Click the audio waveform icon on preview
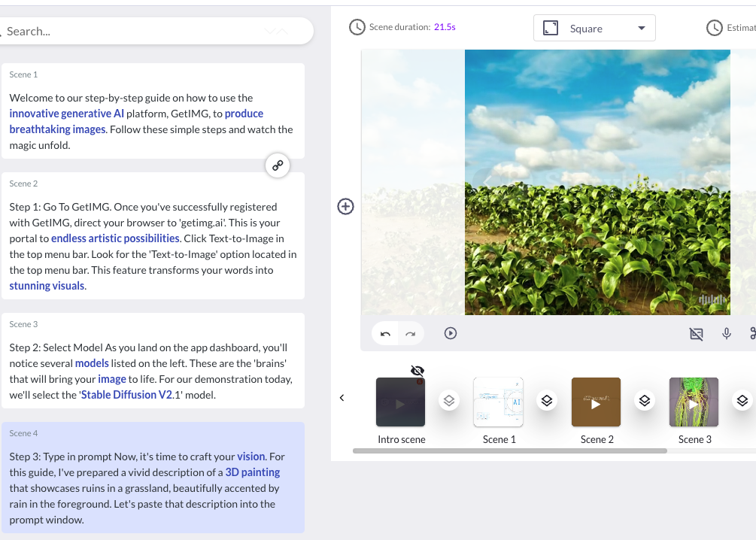This screenshot has height=540, width=756. 712,300
